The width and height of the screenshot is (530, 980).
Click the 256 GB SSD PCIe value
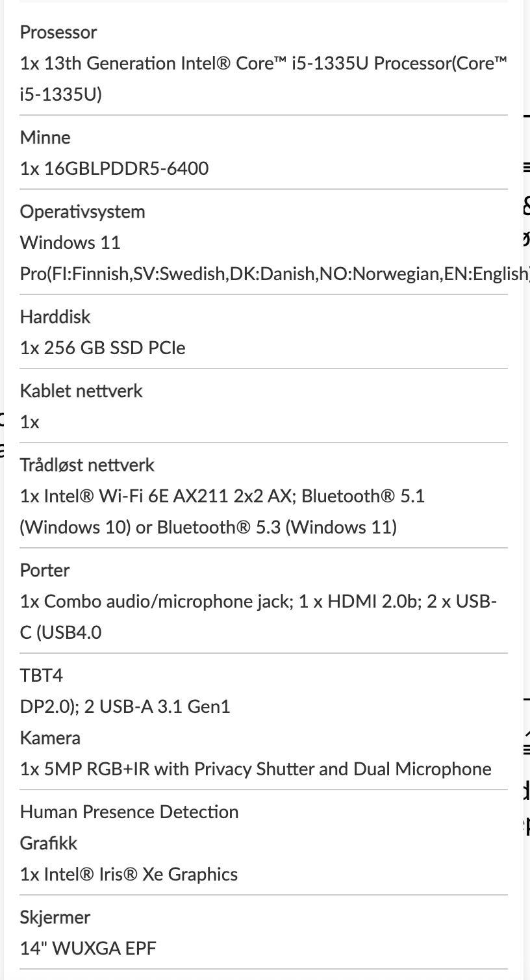[103, 348]
